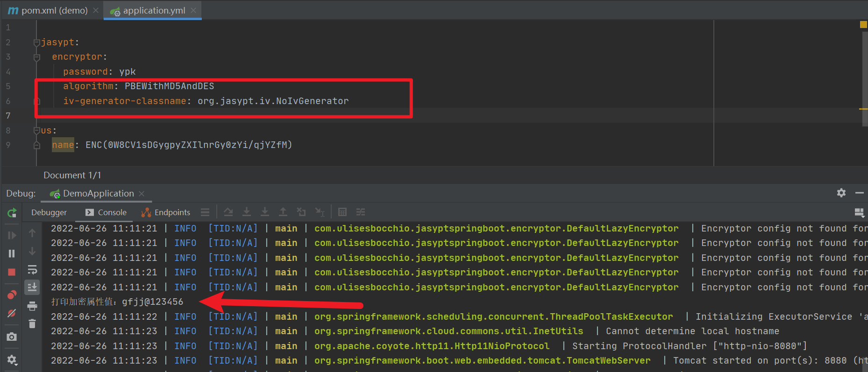Image resolution: width=868 pixels, height=372 pixels.
Task: Close the application.yml tab
Action: click(x=194, y=10)
